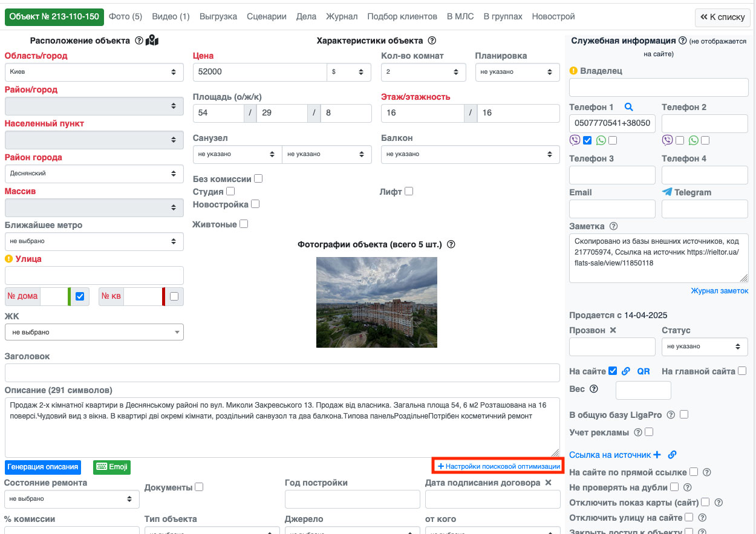Clear the Прозвон field with X icon
This screenshot has width=756, height=534.
tap(613, 330)
